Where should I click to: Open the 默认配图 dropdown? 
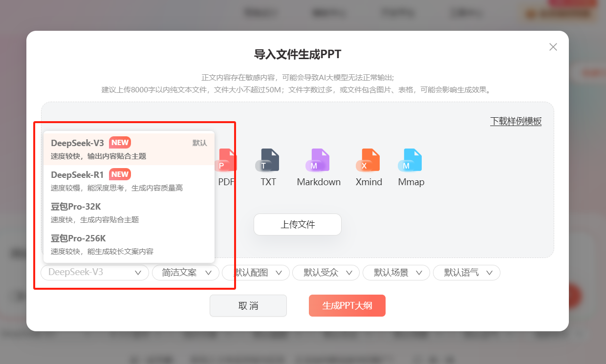pyautogui.click(x=256, y=273)
